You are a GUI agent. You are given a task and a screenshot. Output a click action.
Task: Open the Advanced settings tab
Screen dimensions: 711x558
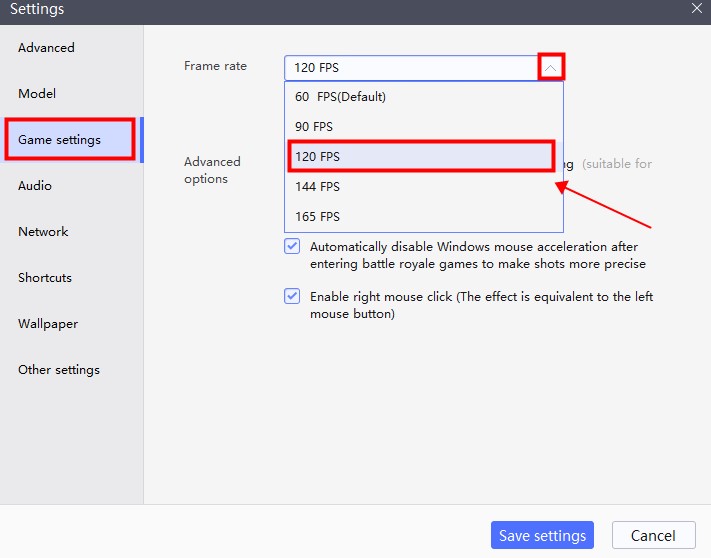click(46, 48)
